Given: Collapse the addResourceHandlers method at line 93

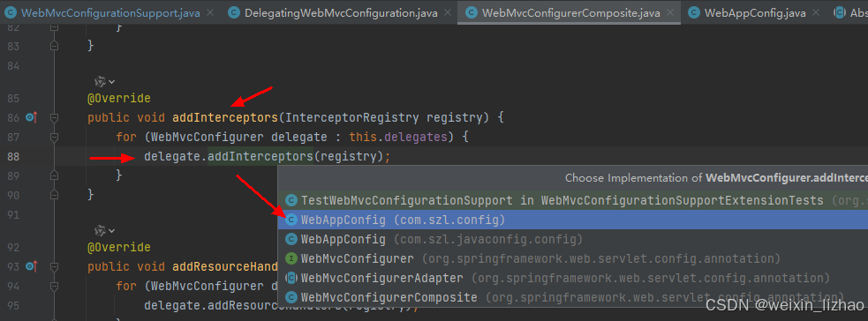Looking at the screenshot, I should (x=54, y=267).
